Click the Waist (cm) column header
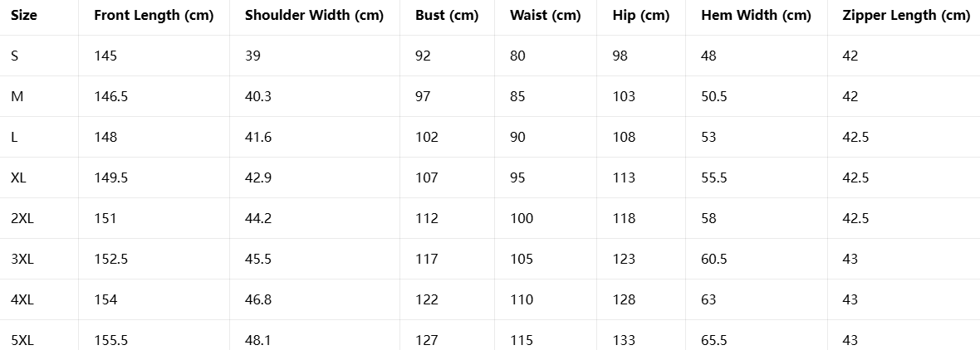 [x=545, y=16]
